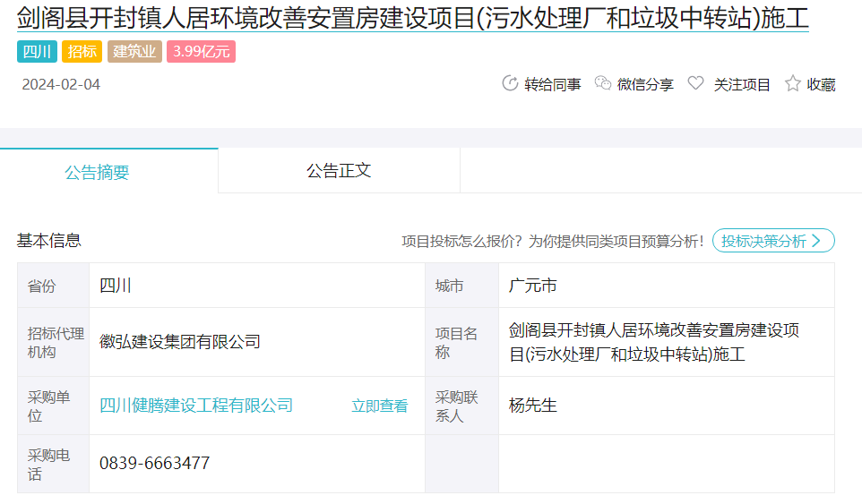Click the 微信分享 text link
The width and height of the screenshot is (862, 504).
coord(645,84)
